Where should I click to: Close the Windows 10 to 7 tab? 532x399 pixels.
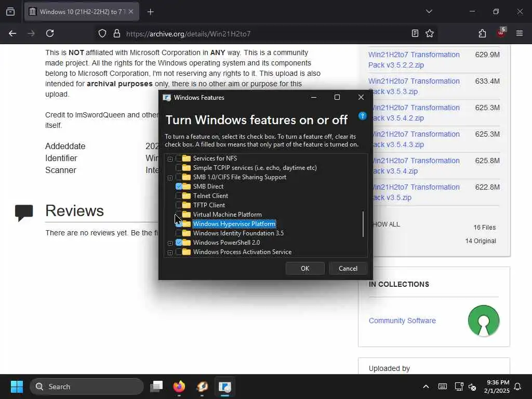point(131,11)
